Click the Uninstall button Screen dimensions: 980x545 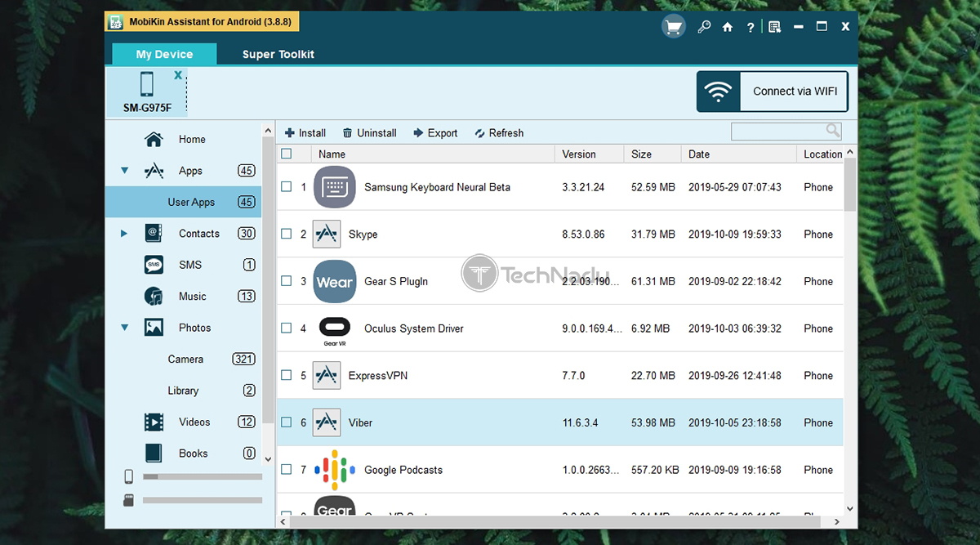click(369, 133)
